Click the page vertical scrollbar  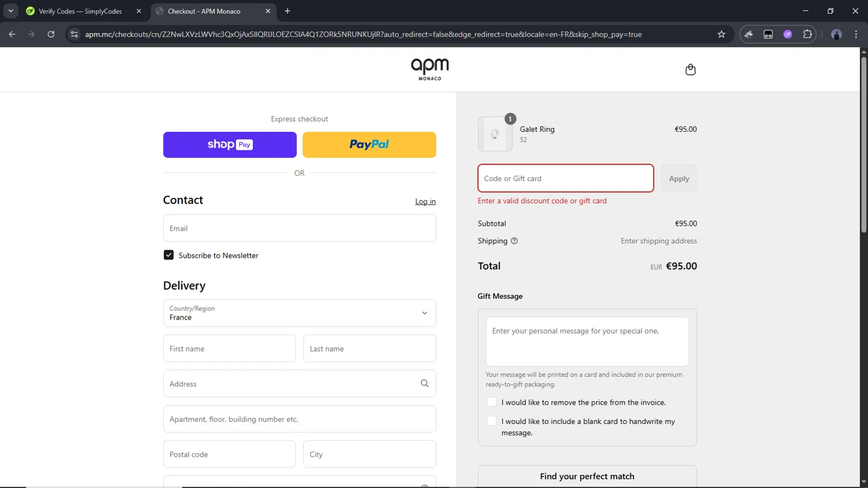(863, 145)
